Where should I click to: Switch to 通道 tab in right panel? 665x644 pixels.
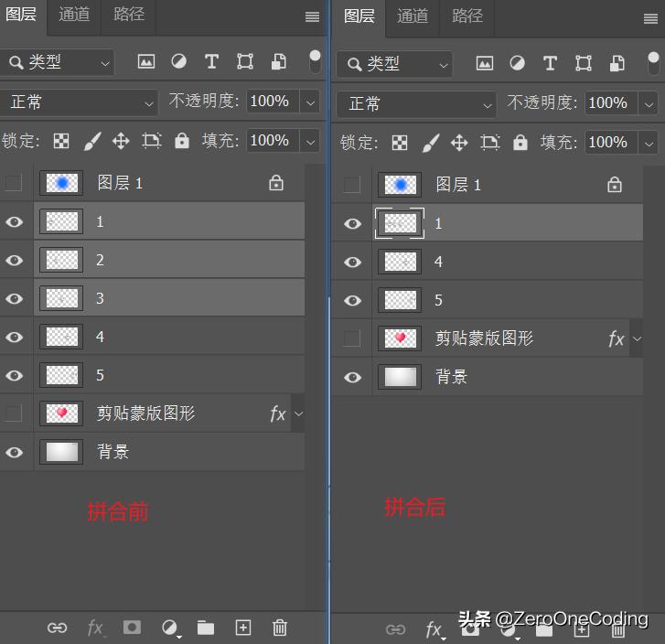click(x=413, y=16)
